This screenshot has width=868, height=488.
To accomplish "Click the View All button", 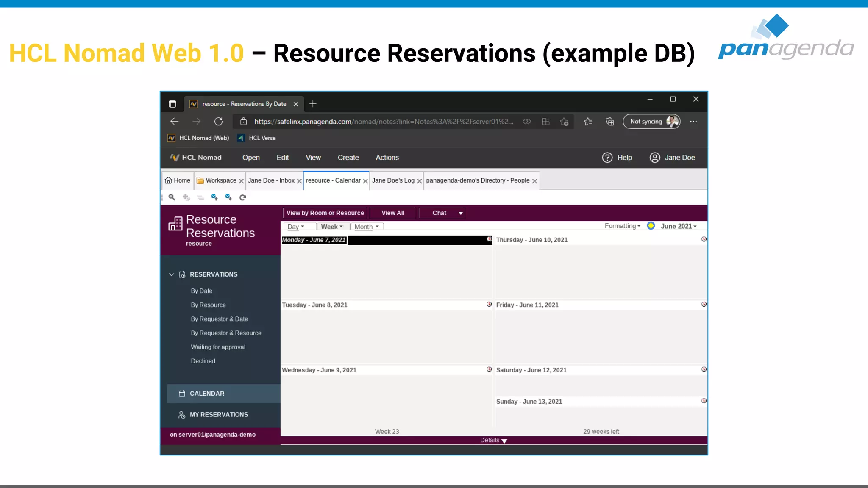I will pos(393,213).
